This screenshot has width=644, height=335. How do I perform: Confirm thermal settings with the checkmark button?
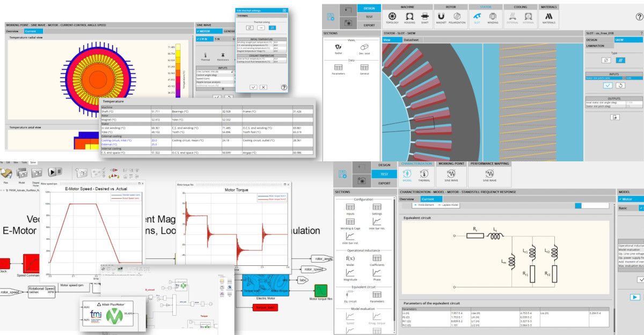click(x=254, y=87)
